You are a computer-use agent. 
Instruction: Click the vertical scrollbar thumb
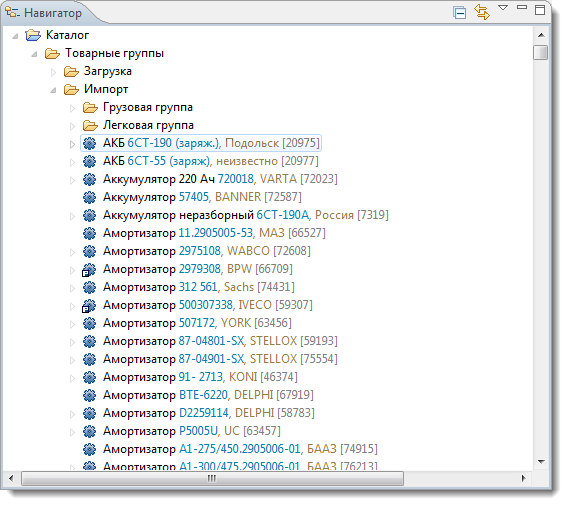click(541, 52)
